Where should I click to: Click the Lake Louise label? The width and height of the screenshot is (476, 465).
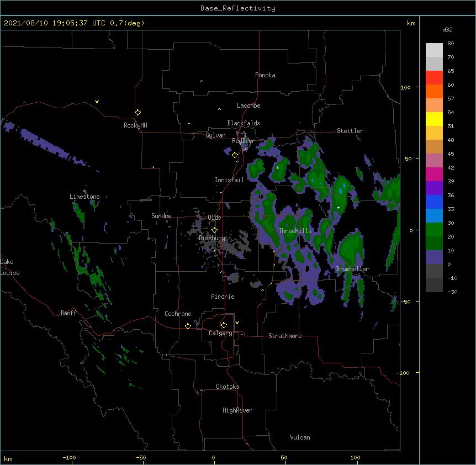pos(10,267)
